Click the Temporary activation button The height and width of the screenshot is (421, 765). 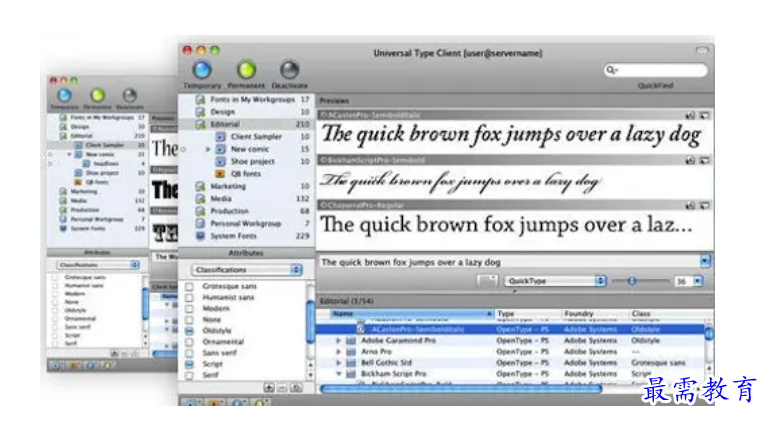pyautogui.click(x=203, y=70)
